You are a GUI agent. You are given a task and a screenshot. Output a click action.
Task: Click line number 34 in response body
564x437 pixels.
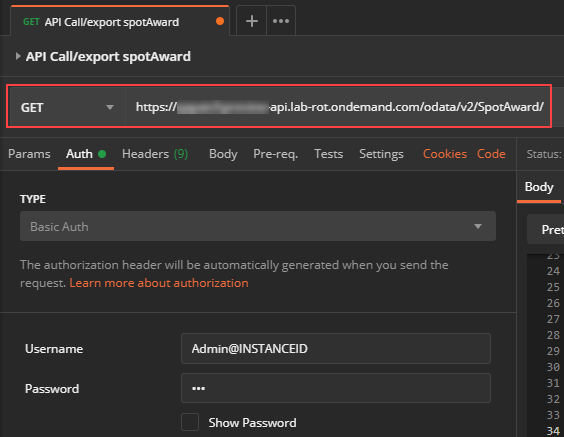553,431
